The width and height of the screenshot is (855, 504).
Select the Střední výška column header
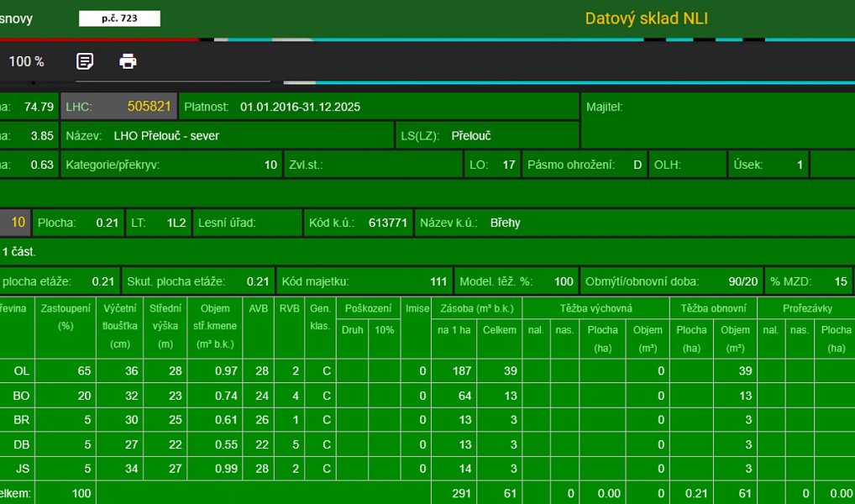point(165,328)
